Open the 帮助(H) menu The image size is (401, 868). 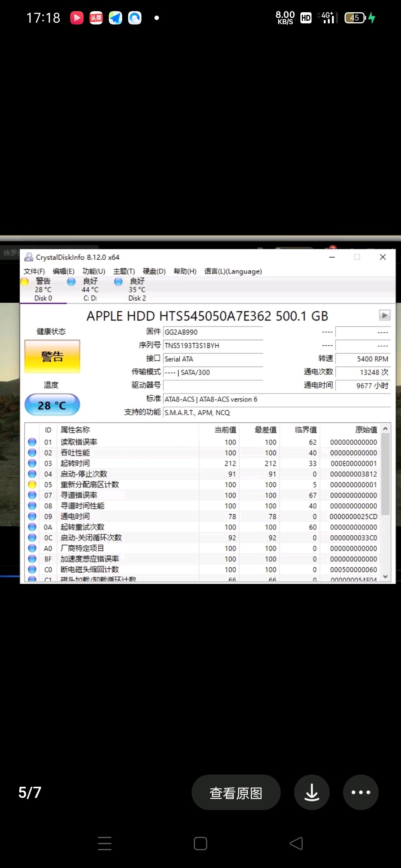coord(185,271)
